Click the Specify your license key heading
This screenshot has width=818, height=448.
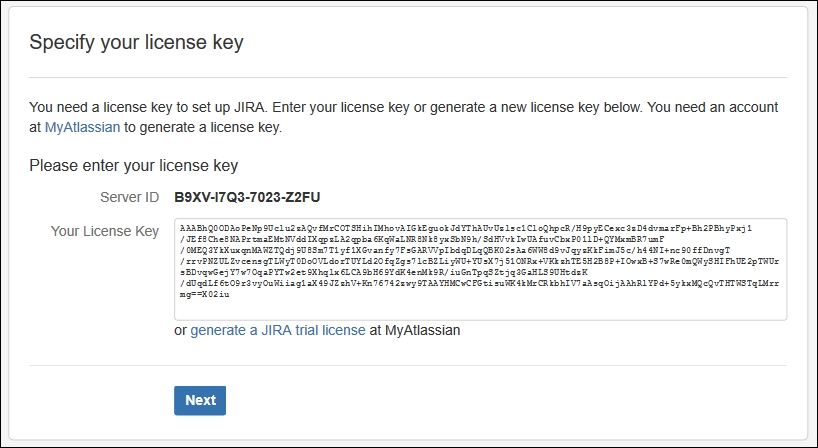(136, 42)
